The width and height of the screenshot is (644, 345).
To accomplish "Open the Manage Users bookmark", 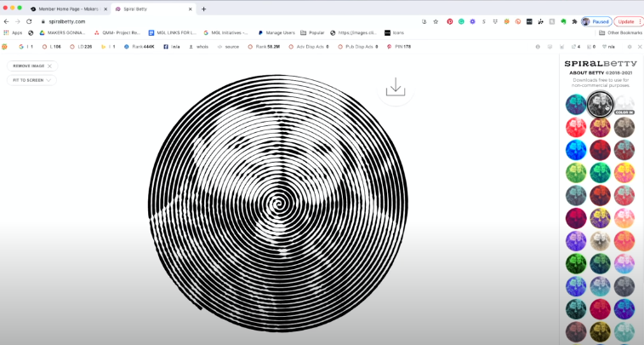I will (276, 32).
